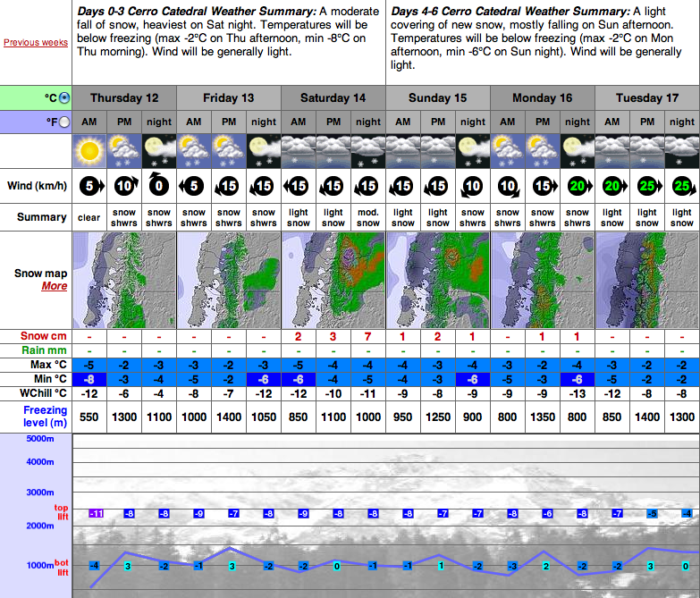Viewport: 700px width, 598px height.
Task: Open the Tuesday snow map thumbnail
Action: 647,281
